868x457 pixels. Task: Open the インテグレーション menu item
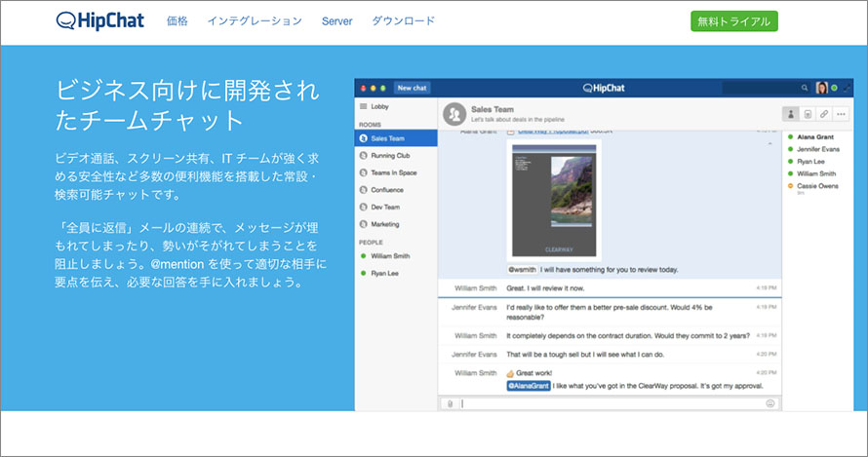pyautogui.click(x=255, y=21)
